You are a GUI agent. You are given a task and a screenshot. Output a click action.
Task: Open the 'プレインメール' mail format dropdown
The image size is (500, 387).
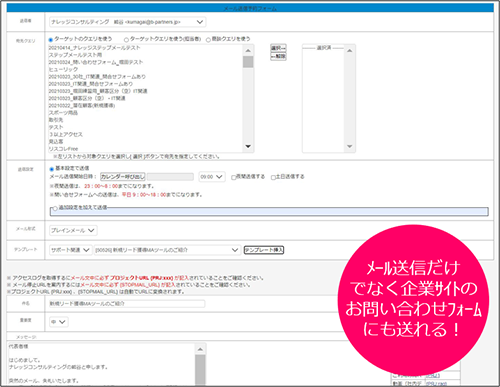pyautogui.click(x=73, y=230)
